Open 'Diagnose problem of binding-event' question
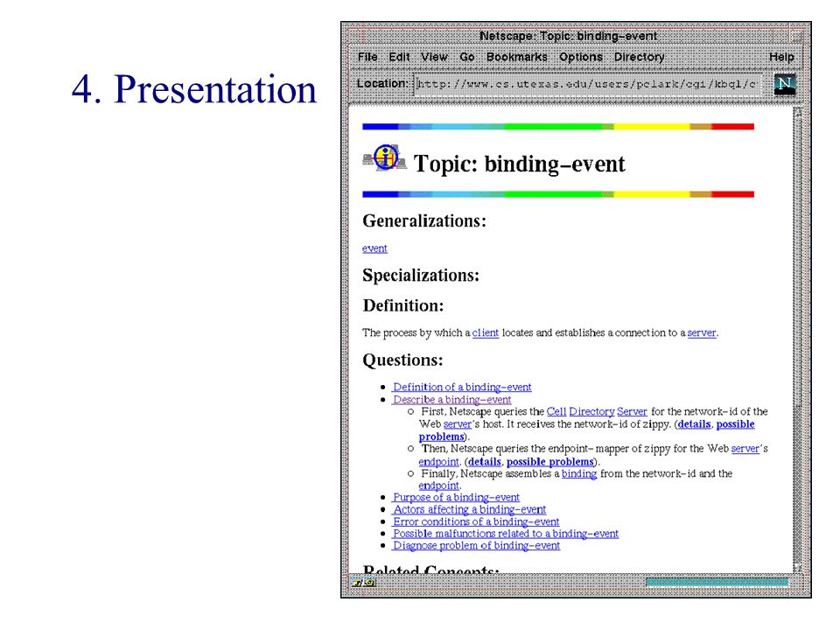This screenshot has width=840, height=630. pyautogui.click(x=476, y=545)
